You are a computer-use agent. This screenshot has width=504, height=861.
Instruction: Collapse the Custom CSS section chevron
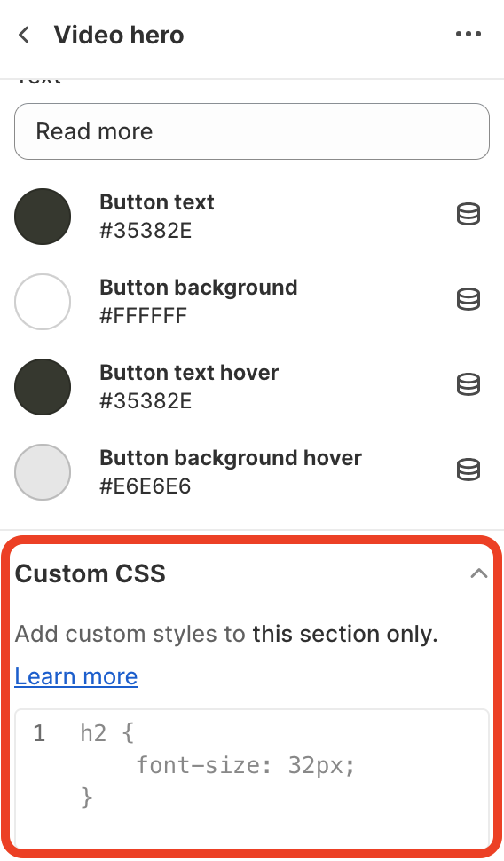click(479, 573)
